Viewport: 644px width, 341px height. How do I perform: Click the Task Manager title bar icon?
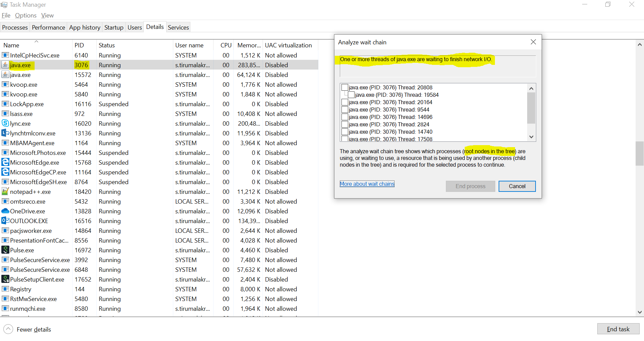point(4,5)
